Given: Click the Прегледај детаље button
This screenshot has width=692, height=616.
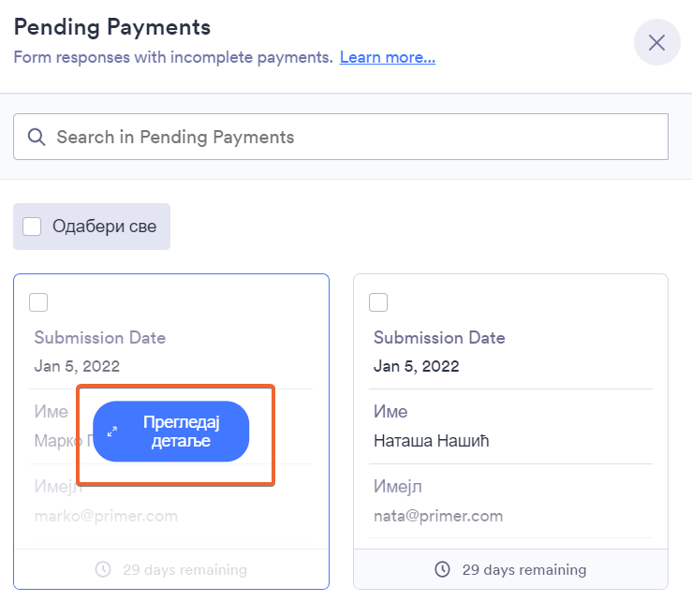Looking at the screenshot, I should click(x=171, y=432).
